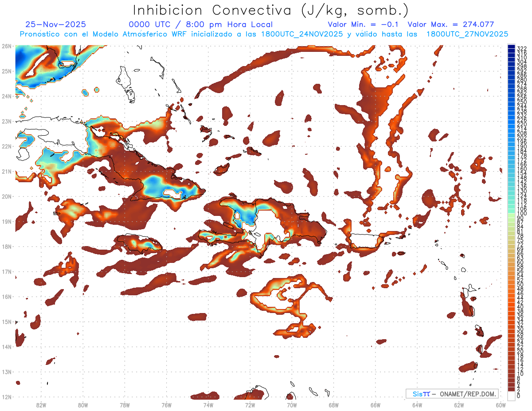Click the 'Valor Max. = 274.077' text
Viewport: 532px width, 411px height.
tap(450, 24)
